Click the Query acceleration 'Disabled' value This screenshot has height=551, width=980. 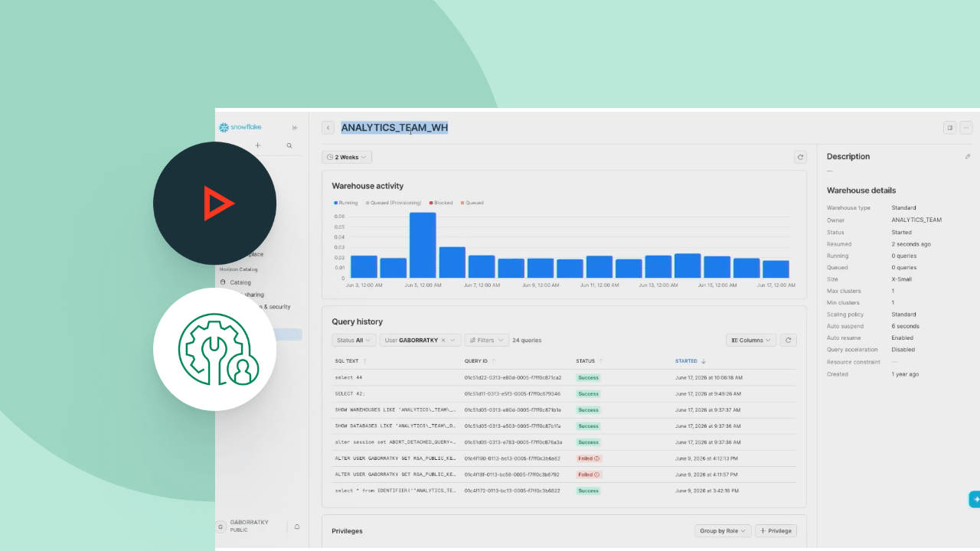click(903, 350)
